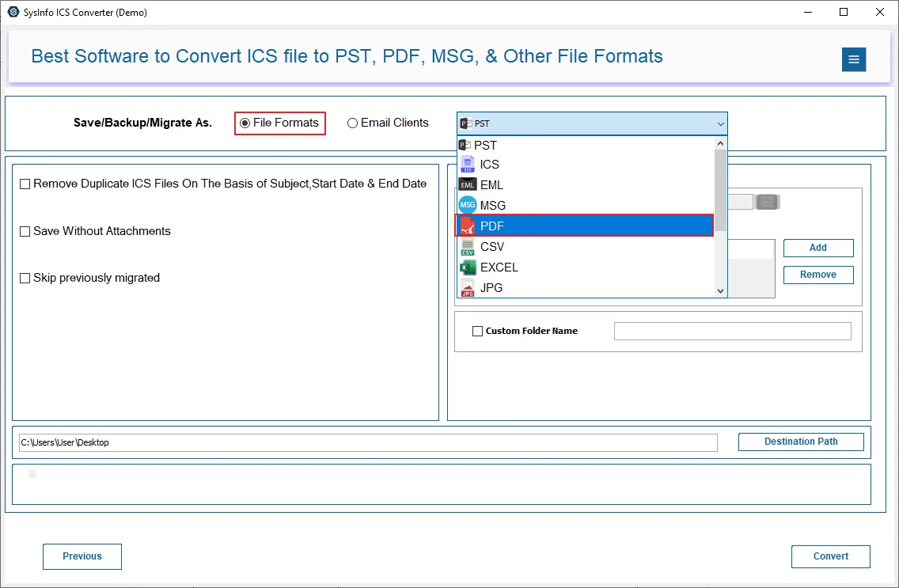Click the MSG icon in the list

[x=468, y=205]
